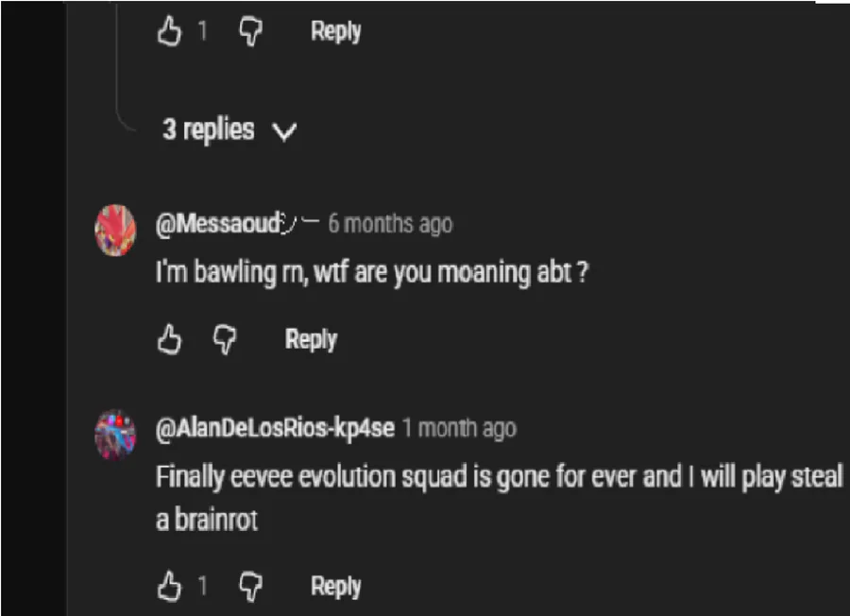Thumbs down the eevee evolution squad comment
This screenshot has height=616, width=850.
252,587
